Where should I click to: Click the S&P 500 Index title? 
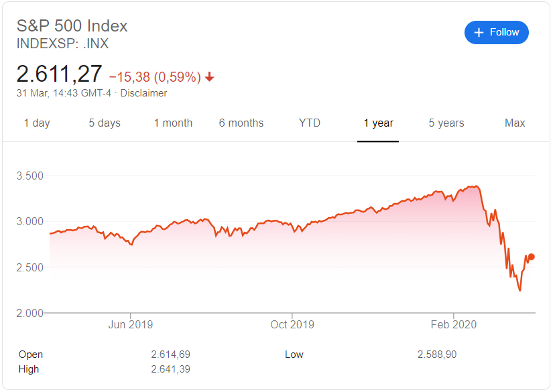(72, 25)
